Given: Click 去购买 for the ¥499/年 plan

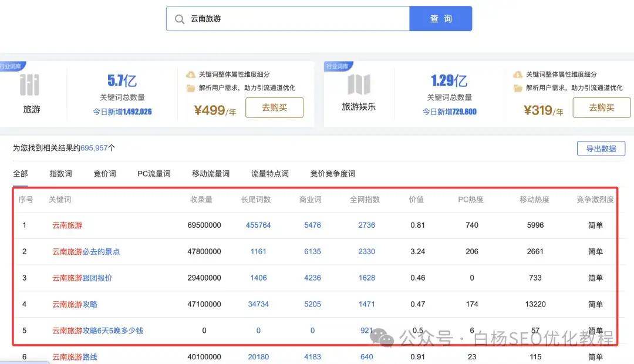Looking at the screenshot, I should click(275, 107).
